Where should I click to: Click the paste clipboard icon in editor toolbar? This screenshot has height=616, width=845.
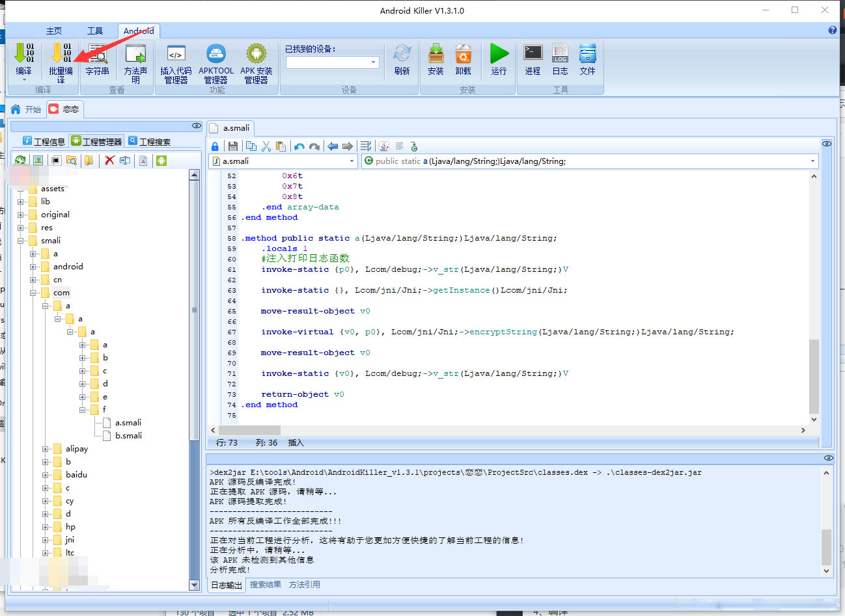[281, 146]
